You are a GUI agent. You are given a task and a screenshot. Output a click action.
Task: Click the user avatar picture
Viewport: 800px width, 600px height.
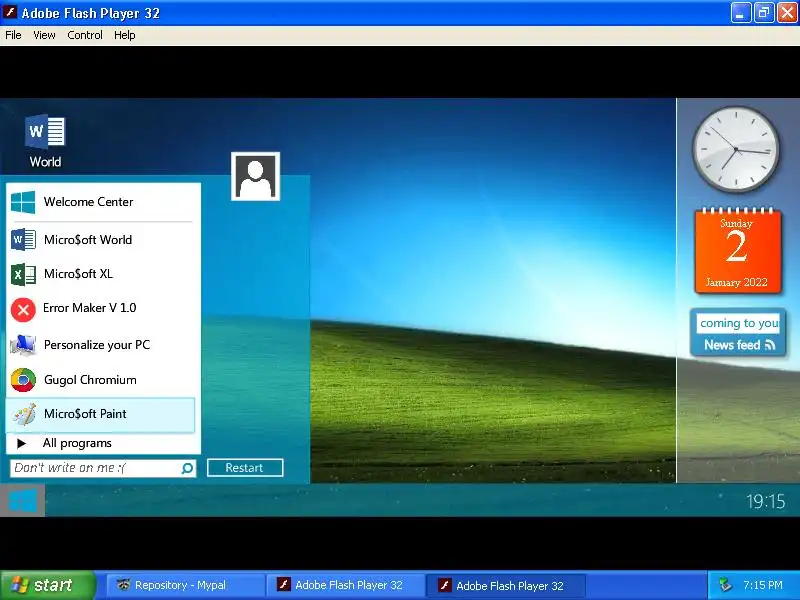pyautogui.click(x=256, y=176)
